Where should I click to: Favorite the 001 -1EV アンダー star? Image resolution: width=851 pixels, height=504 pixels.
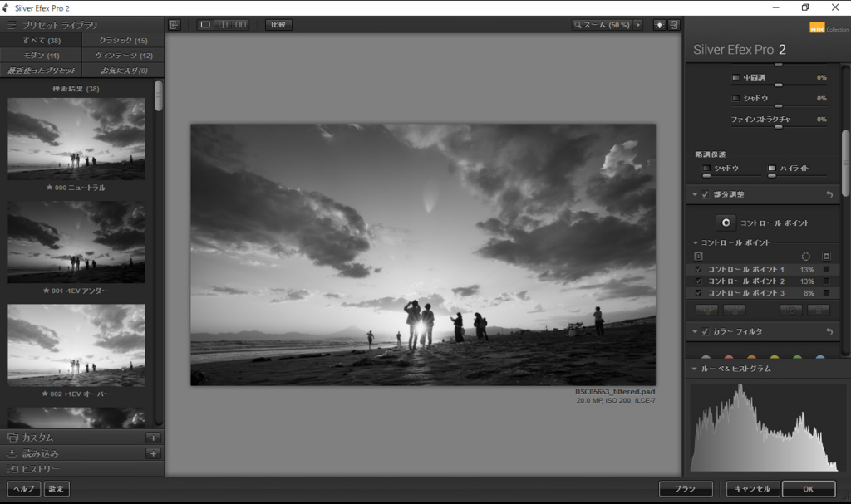[47, 291]
